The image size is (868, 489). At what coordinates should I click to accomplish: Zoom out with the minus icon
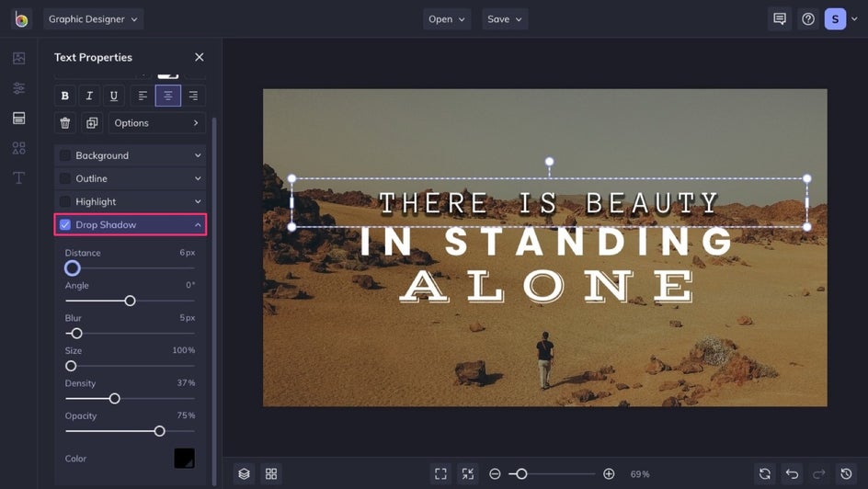(495, 474)
